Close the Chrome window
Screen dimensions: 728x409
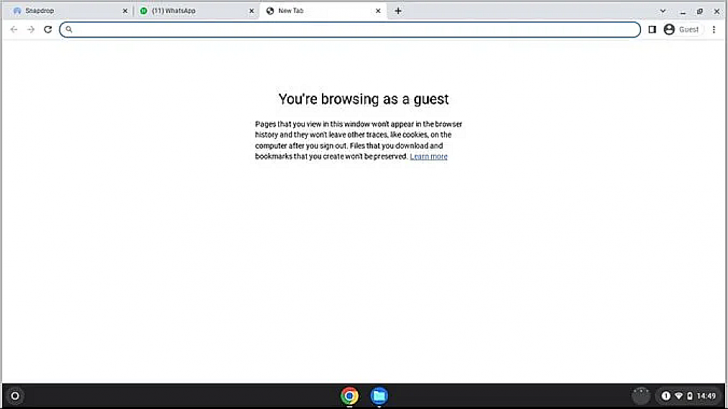[x=717, y=11]
